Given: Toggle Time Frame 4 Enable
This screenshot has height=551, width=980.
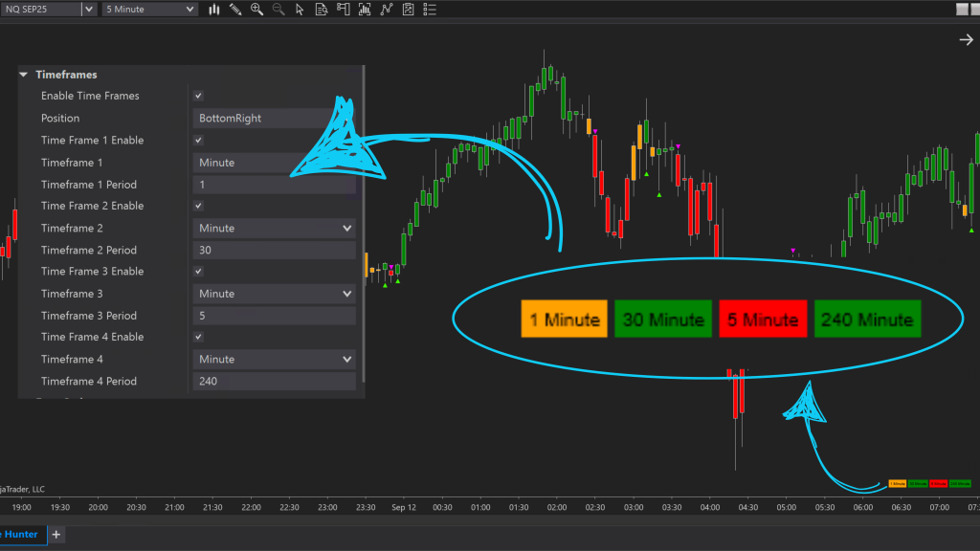Looking at the screenshot, I should [197, 337].
